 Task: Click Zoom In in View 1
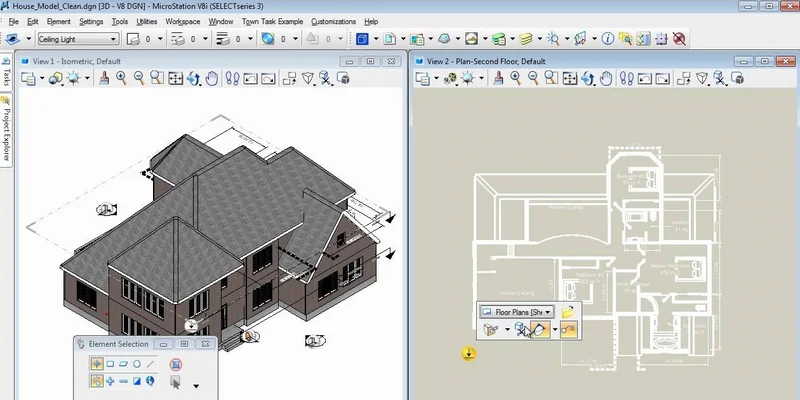point(121,79)
